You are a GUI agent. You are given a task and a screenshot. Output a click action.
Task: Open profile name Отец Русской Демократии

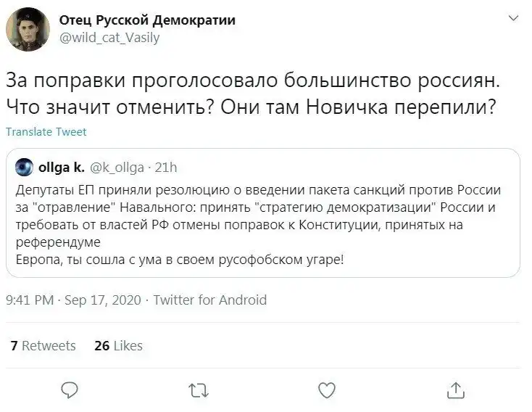pos(147,20)
